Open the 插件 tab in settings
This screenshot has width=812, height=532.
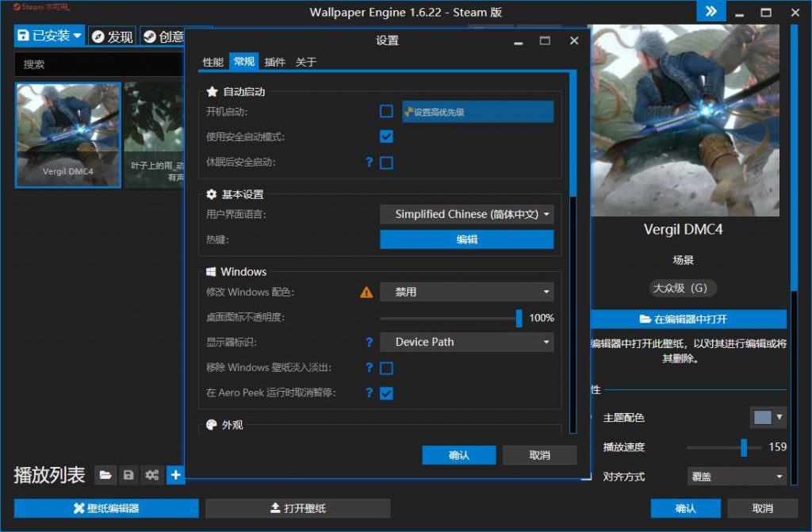pos(275,61)
